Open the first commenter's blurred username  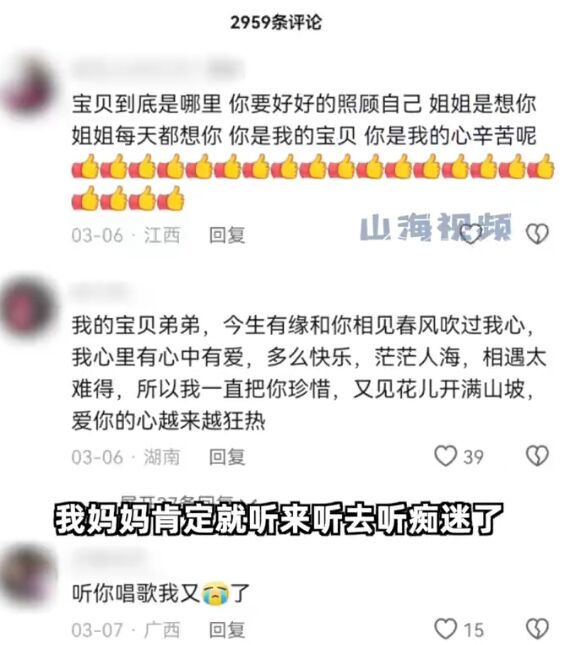pyautogui.click(x=158, y=70)
